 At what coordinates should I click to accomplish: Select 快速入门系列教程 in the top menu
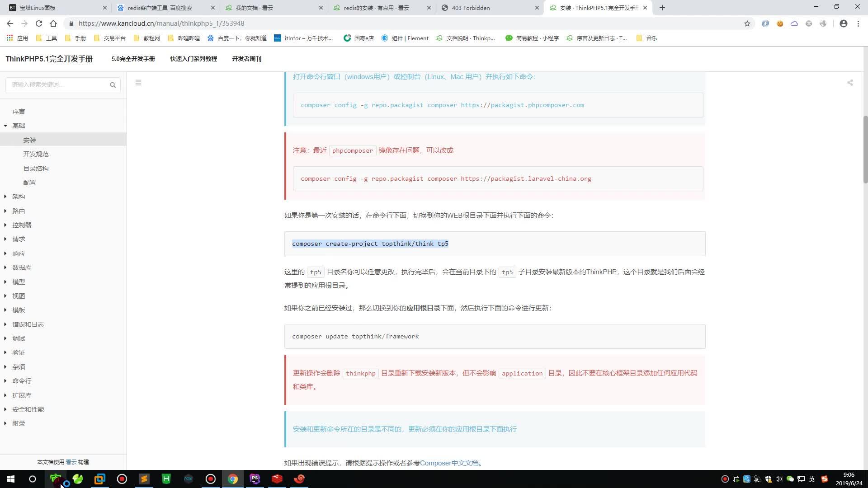click(x=193, y=59)
